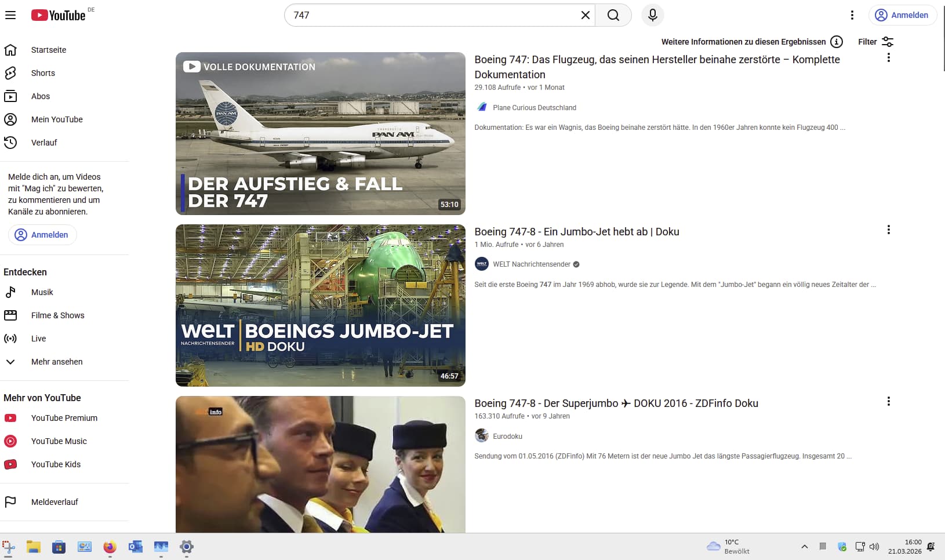Open video title 'Boeing 747: Das Flugzeug...'
945x560 pixels.
click(x=657, y=67)
